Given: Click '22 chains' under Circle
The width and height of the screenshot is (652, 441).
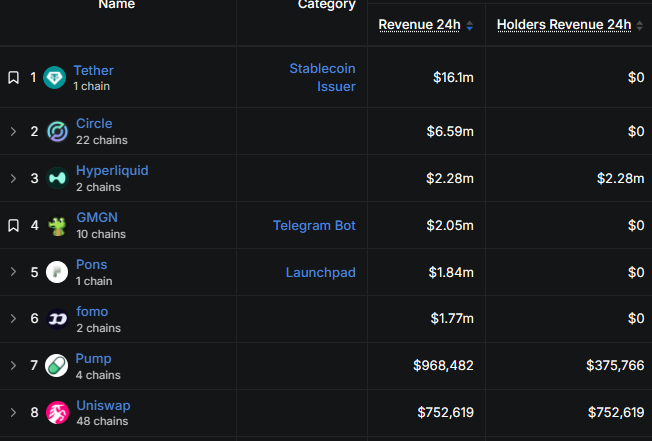Looking at the screenshot, I should tap(102, 140).
